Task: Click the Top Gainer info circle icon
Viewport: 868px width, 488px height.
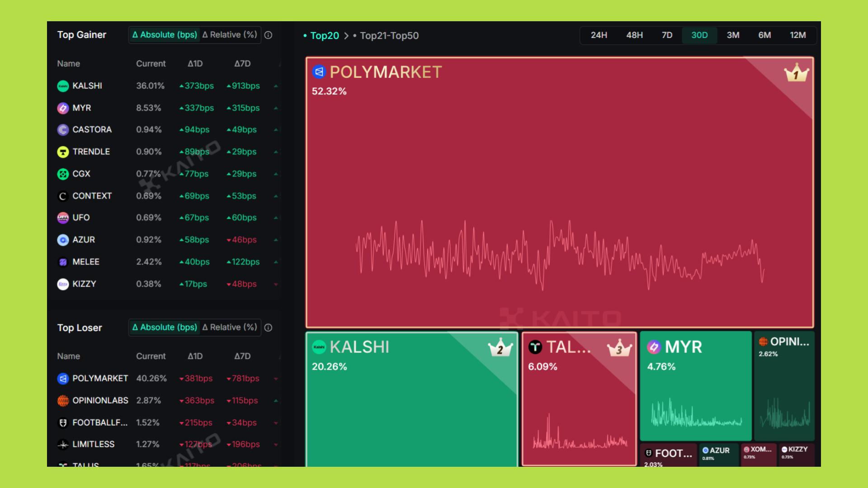Action: tap(268, 35)
